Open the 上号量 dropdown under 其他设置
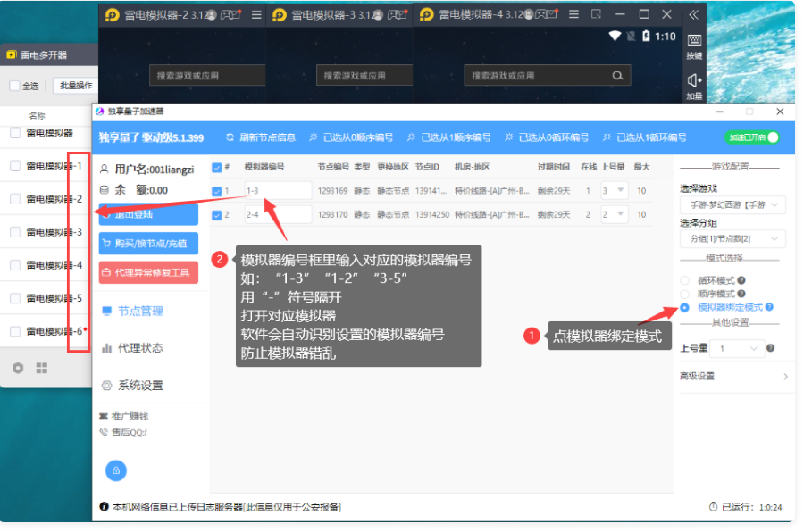This screenshot has height=532, width=812. pos(737,348)
